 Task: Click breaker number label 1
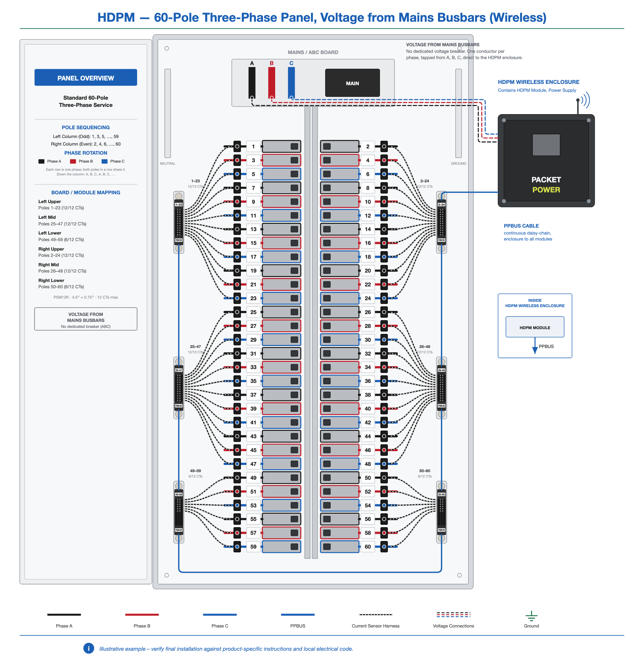pyautogui.click(x=253, y=146)
